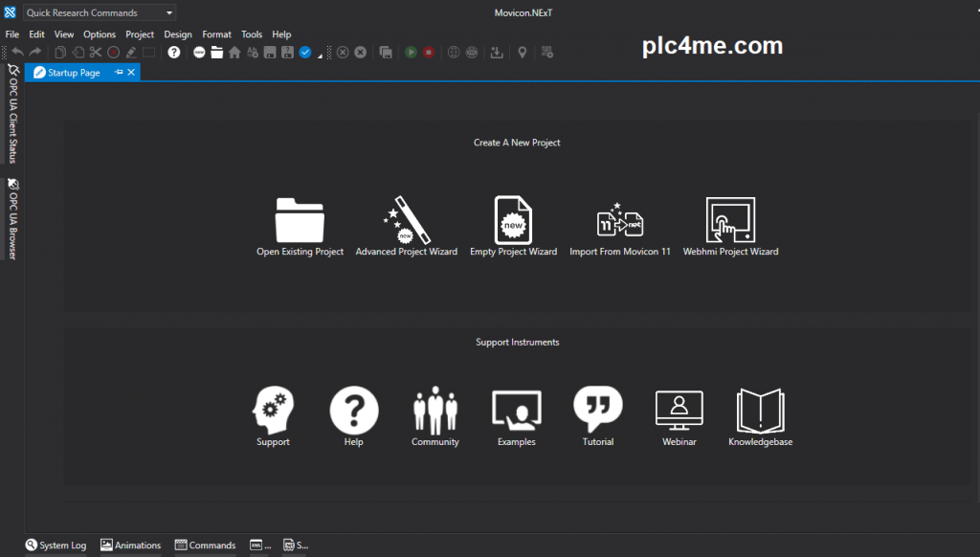Switch to the Commands tab
980x557 pixels.
(x=205, y=546)
